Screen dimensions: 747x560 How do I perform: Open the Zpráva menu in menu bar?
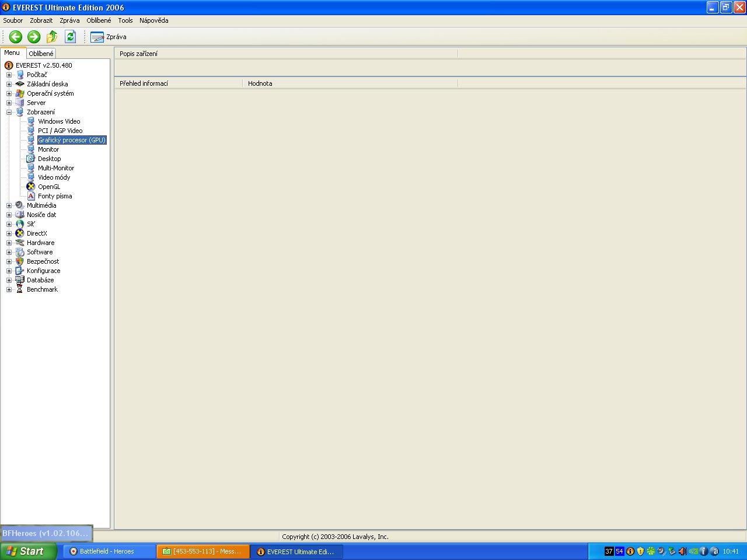tap(69, 20)
